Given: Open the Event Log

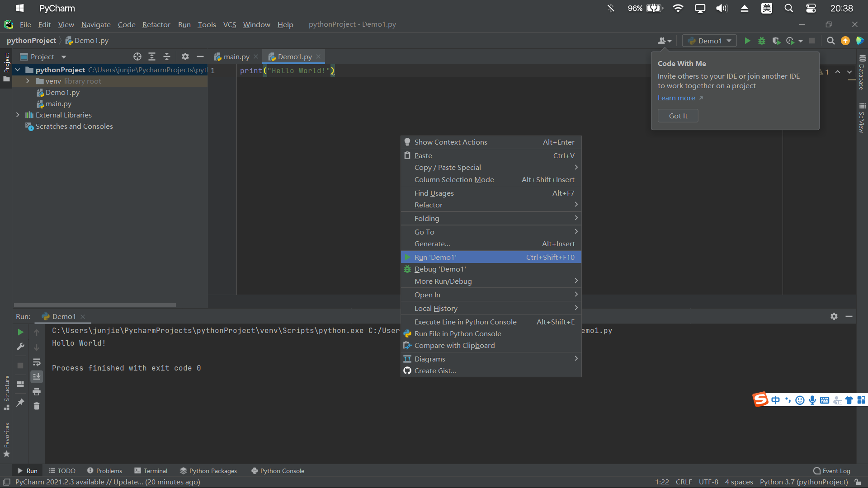Looking at the screenshot, I should 831,471.
